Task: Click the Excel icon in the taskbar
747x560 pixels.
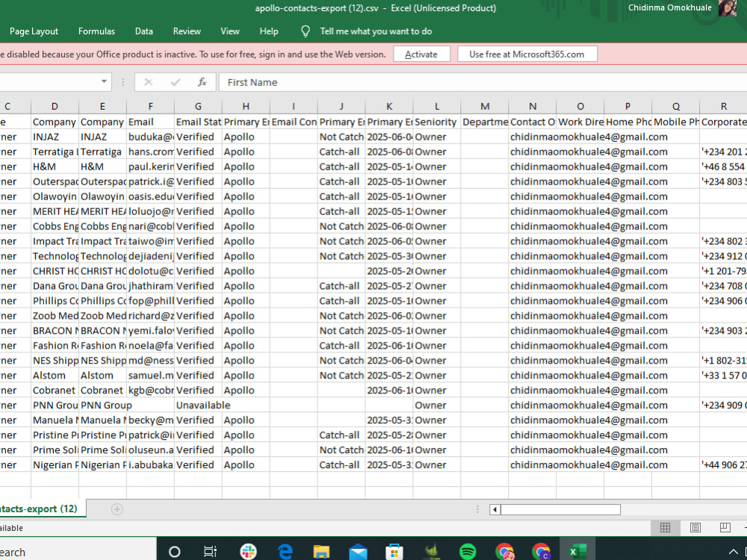Action: tap(577, 552)
